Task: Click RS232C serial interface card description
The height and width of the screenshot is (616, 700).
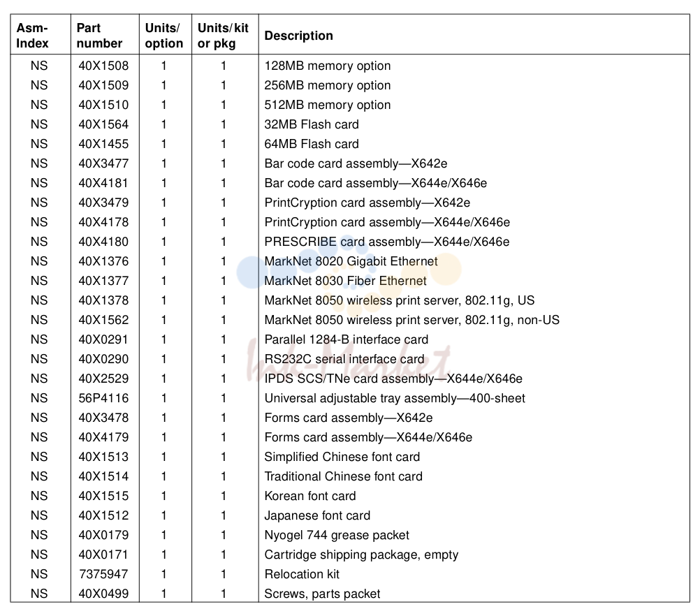Action: tap(344, 359)
